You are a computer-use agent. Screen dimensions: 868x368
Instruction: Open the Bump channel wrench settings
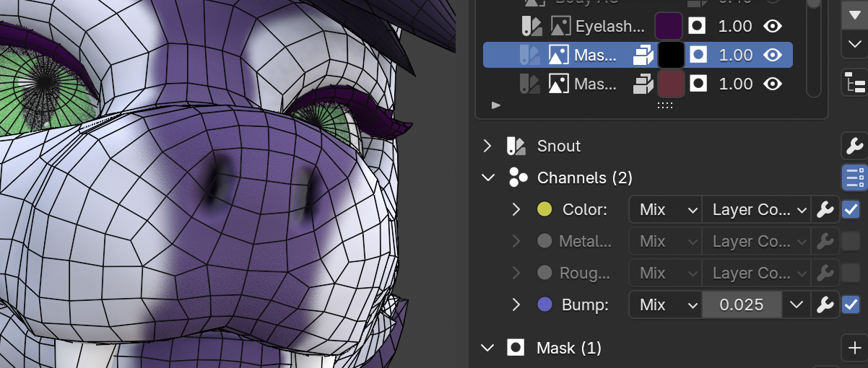point(824,305)
